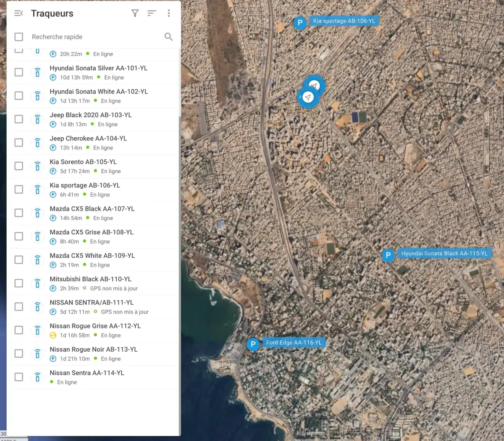
Task: Open the sort options icon
Action: click(152, 13)
